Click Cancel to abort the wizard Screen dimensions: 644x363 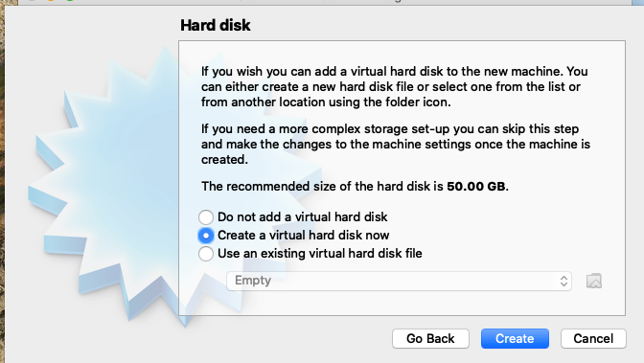pos(593,338)
